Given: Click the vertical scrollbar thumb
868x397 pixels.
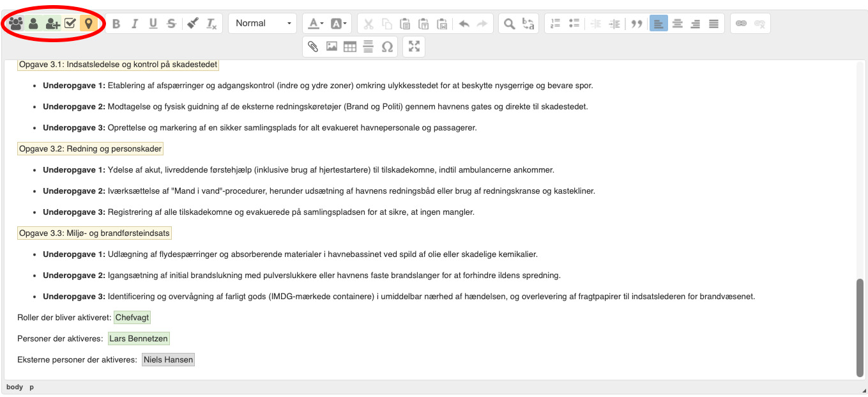Looking at the screenshot, I should pos(860,327).
